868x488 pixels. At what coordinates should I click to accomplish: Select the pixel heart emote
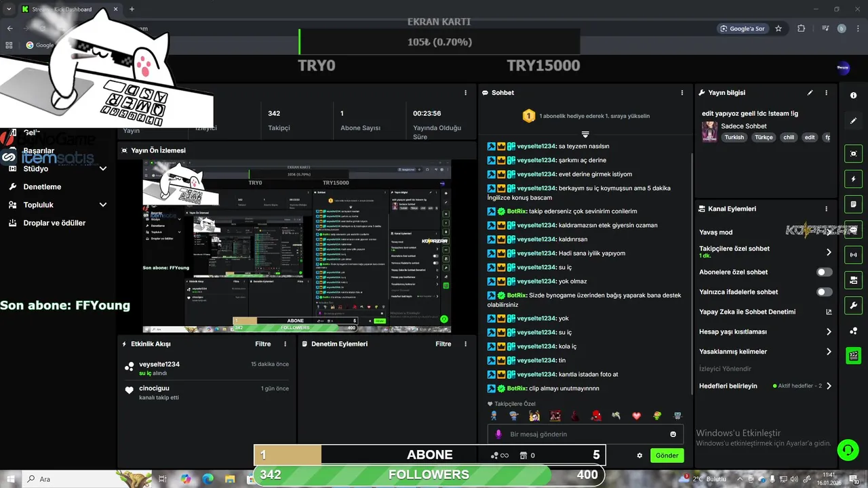(636, 415)
